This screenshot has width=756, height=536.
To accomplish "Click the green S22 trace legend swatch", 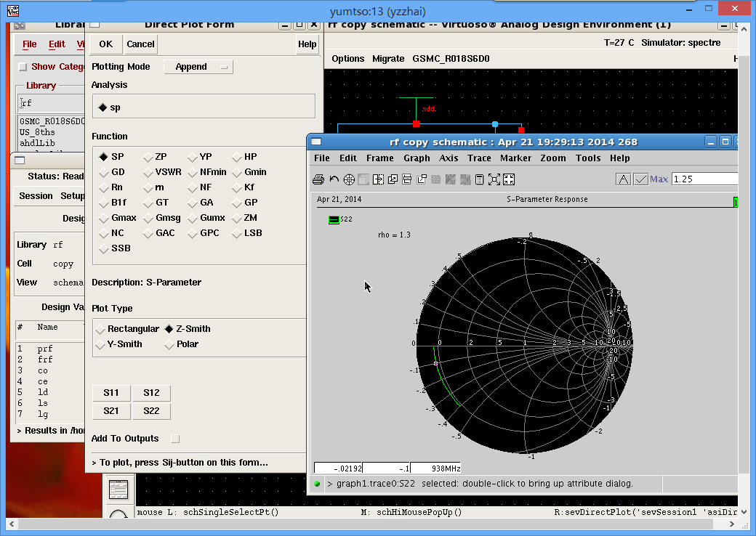I will (x=334, y=219).
